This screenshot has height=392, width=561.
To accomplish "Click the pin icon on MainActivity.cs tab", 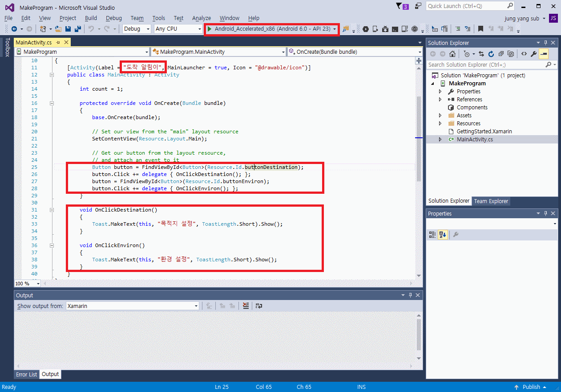I will tap(58, 42).
